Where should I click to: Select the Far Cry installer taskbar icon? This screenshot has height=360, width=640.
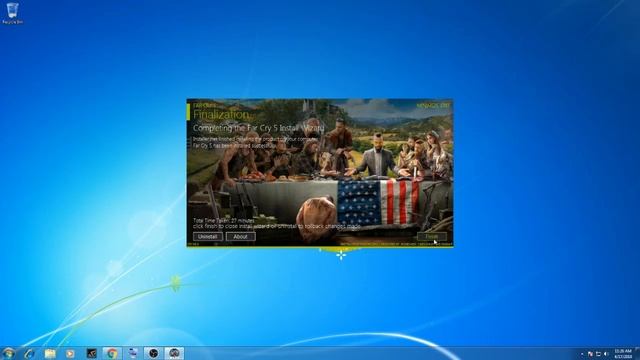[x=174, y=353]
